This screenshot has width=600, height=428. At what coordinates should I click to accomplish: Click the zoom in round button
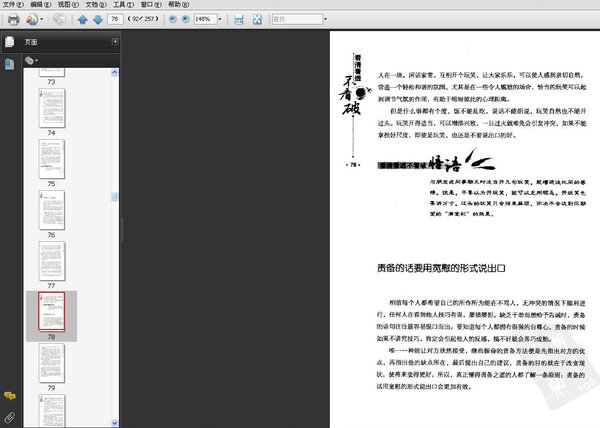(x=186, y=19)
